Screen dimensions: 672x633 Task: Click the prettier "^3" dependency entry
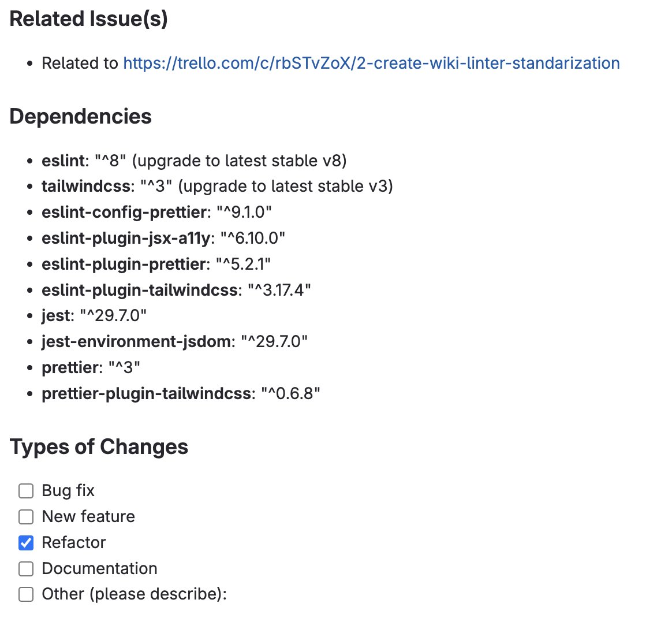(91, 367)
